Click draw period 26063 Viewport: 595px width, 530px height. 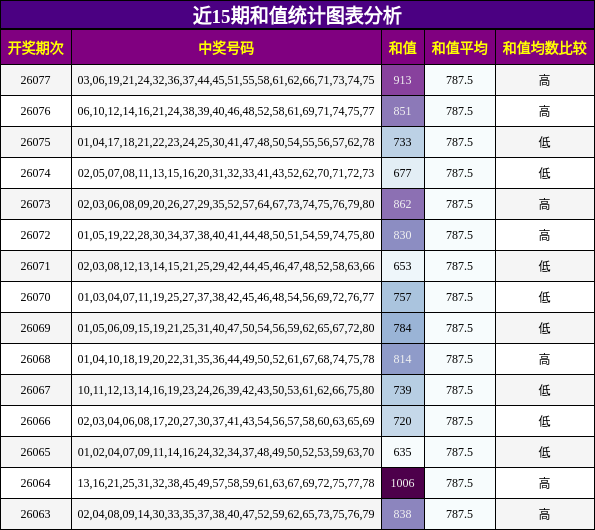coord(35,514)
